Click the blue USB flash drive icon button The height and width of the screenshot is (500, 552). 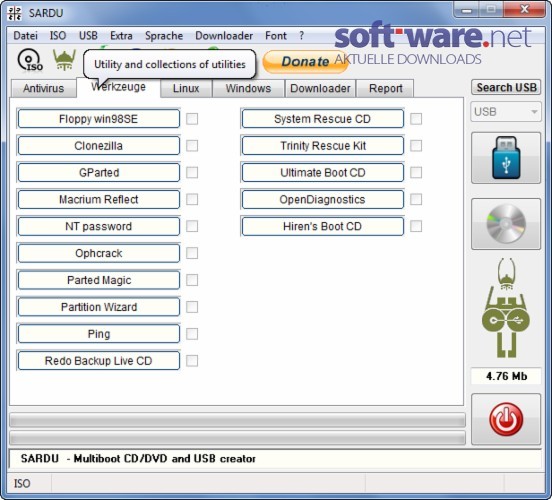pos(506,158)
